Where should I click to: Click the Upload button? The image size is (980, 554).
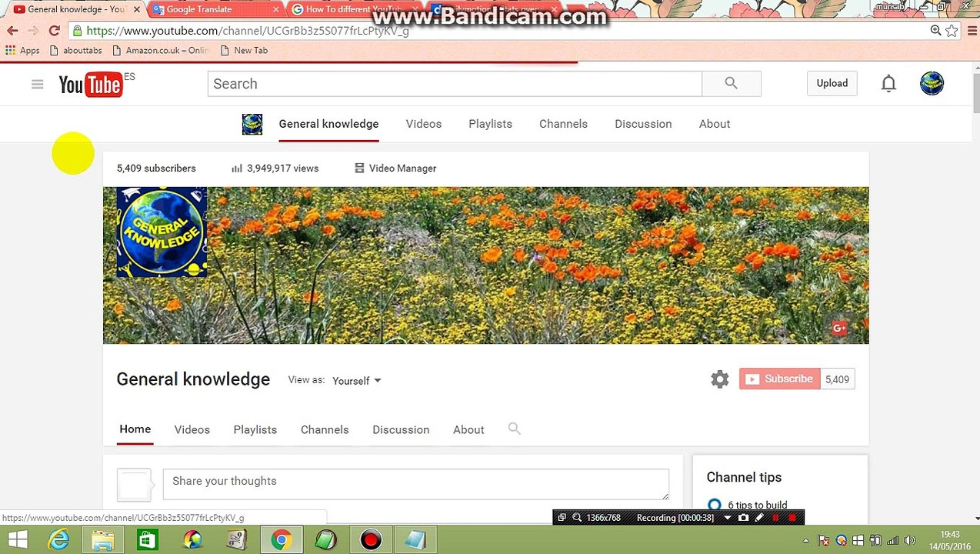[x=832, y=83]
